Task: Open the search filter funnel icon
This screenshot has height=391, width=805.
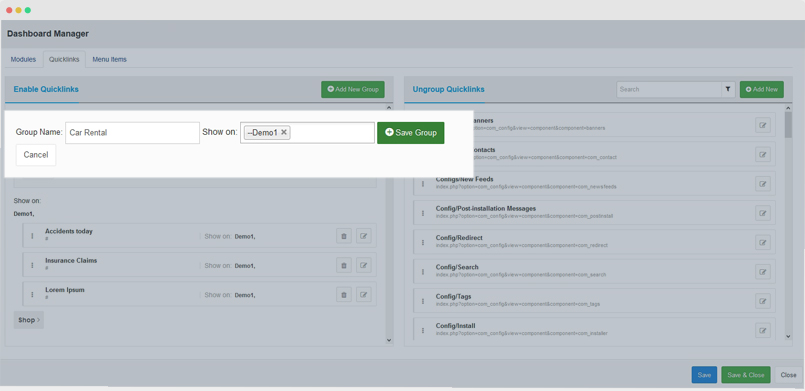Action: [x=728, y=89]
